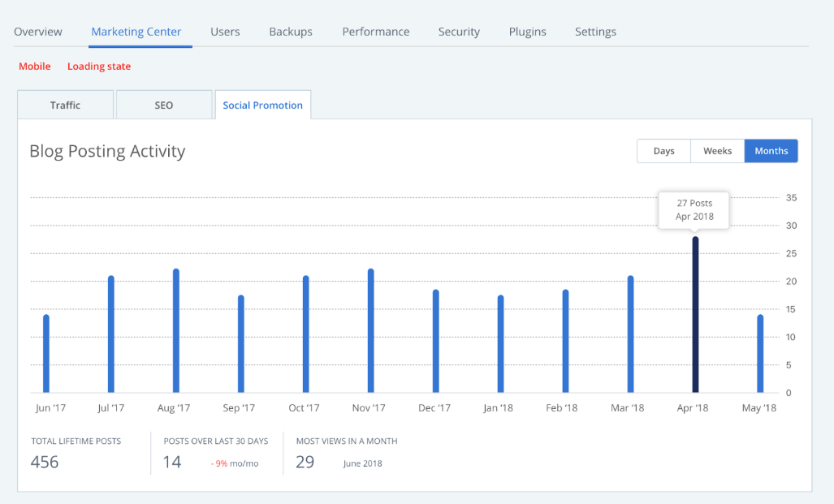Viewport: 834px width, 504px height.
Task: Show activity by Days
Action: [663, 151]
